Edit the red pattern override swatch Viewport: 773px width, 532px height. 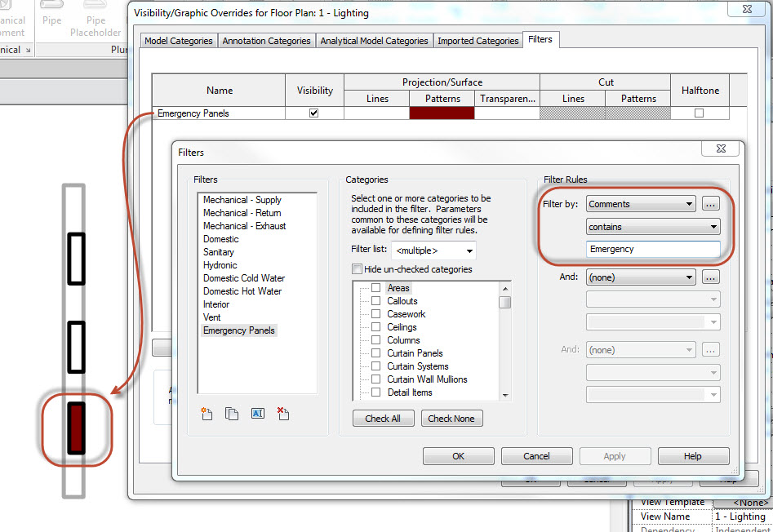pos(442,113)
